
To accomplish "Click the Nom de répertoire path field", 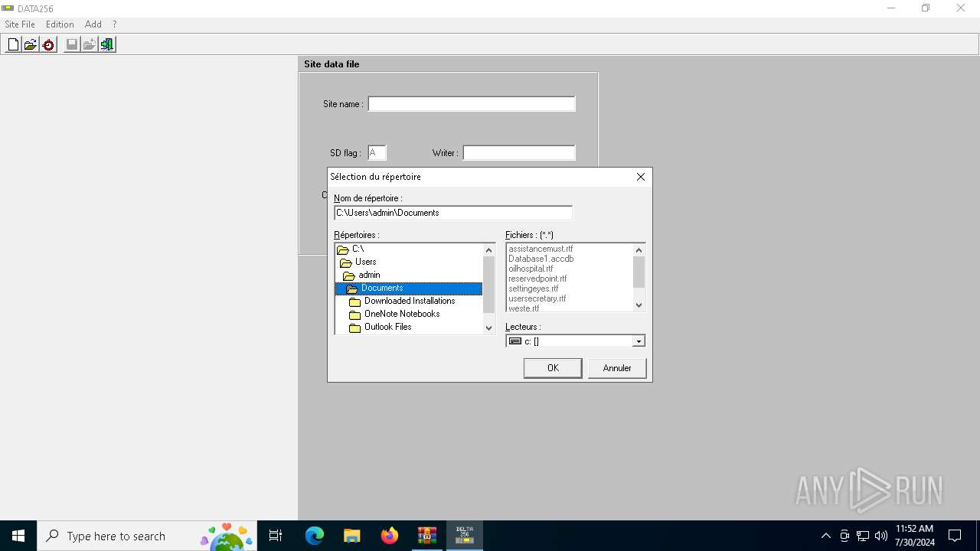I will pyautogui.click(x=453, y=213).
